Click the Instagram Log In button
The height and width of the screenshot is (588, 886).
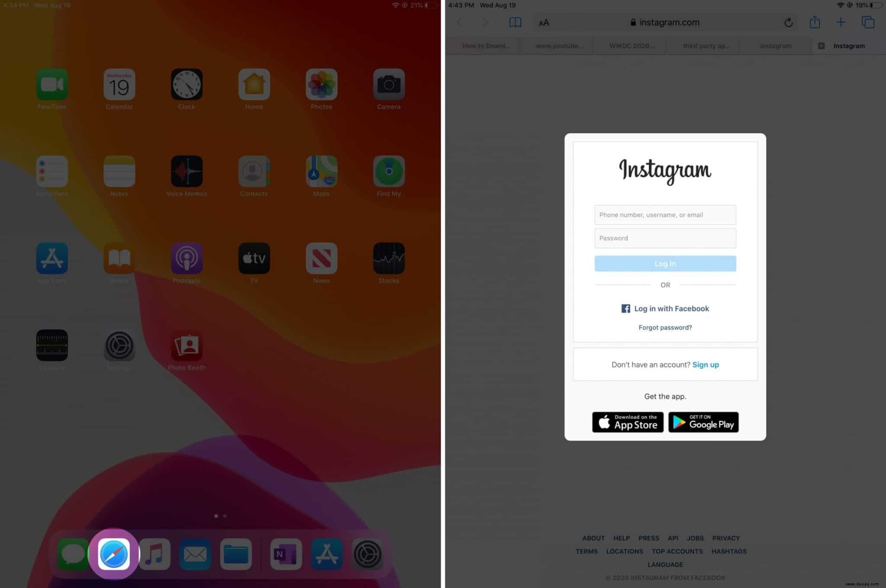(665, 263)
